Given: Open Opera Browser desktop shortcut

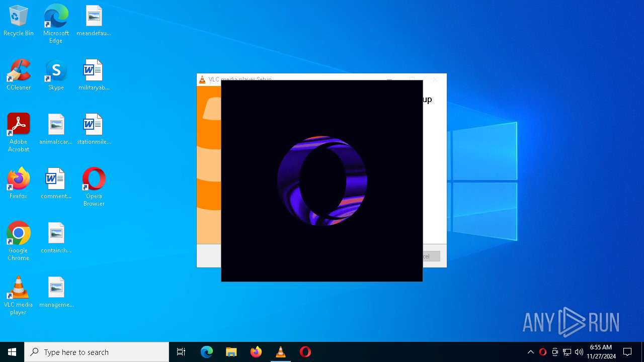Looking at the screenshot, I should 94,187.
